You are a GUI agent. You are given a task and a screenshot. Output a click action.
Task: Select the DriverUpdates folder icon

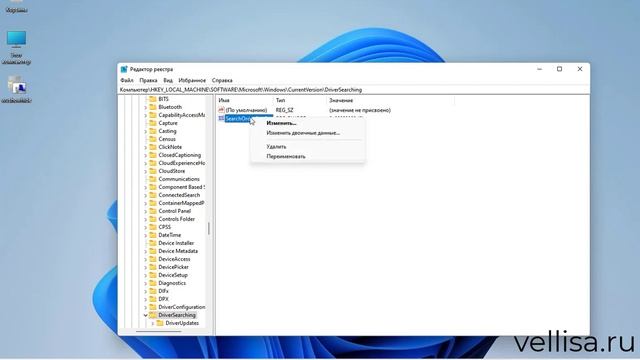(x=160, y=323)
